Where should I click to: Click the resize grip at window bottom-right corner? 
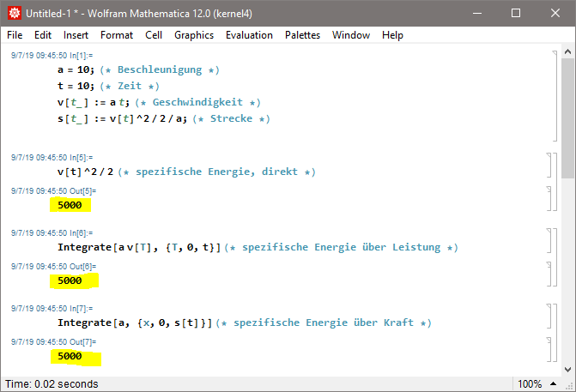click(x=568, y=384)
